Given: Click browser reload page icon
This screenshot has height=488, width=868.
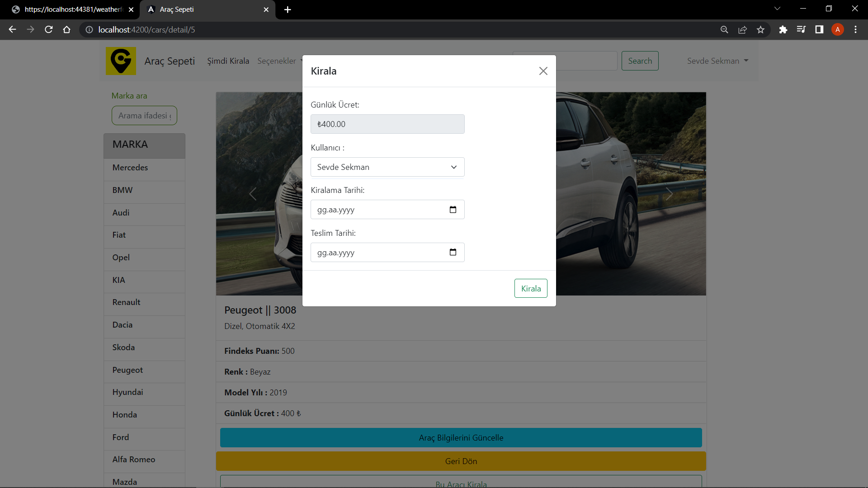Looking at the screenshot, I should click(x=49, y=30).
